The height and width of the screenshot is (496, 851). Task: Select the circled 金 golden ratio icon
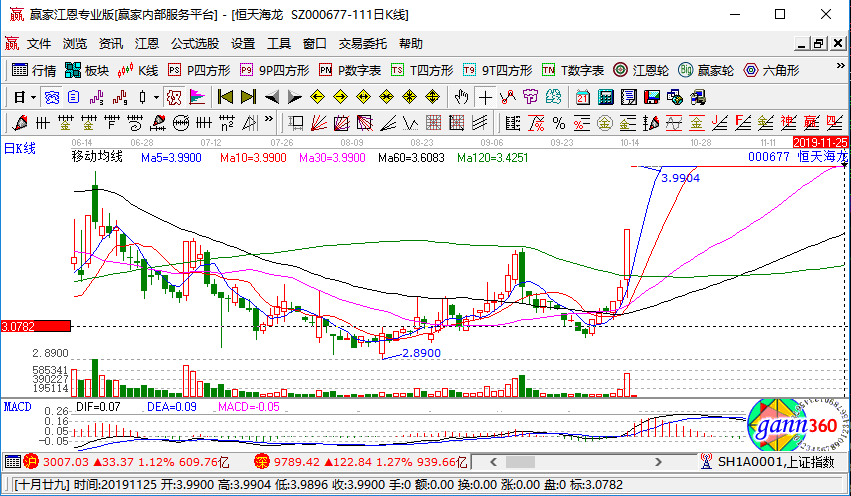click(605, 123)
